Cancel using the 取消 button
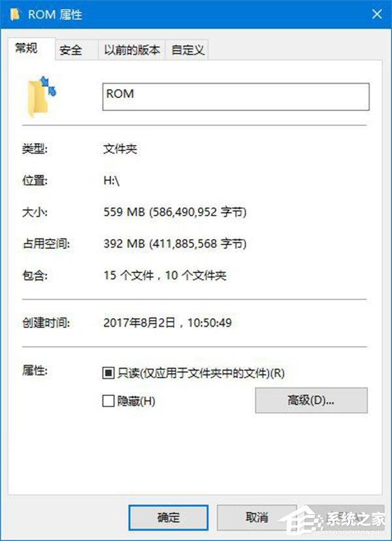 coord(257,517)
